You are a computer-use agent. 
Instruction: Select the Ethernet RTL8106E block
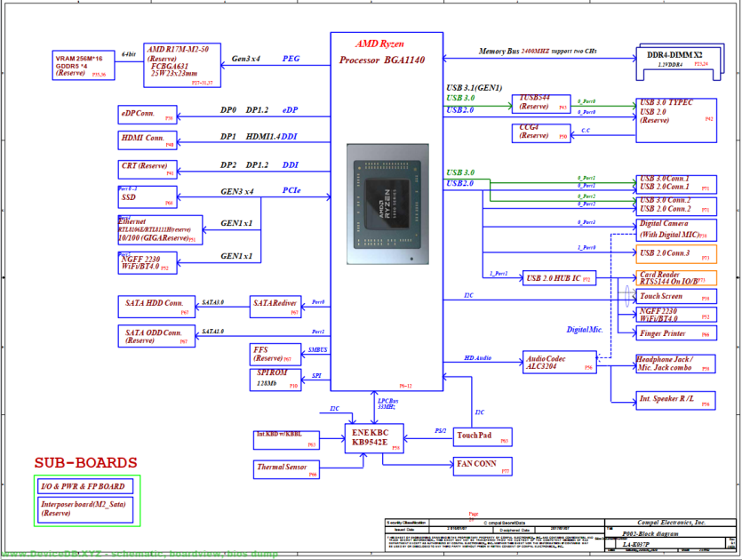[160, 230]
